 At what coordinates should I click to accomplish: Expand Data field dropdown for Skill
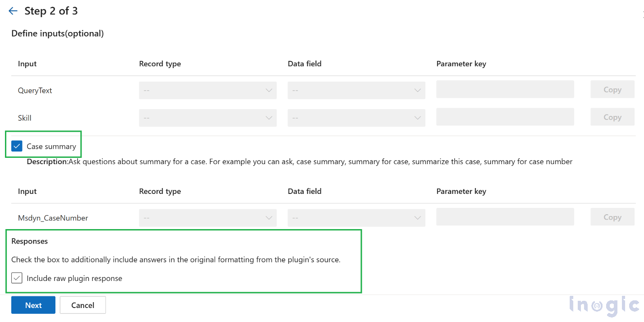pos(356,118)
